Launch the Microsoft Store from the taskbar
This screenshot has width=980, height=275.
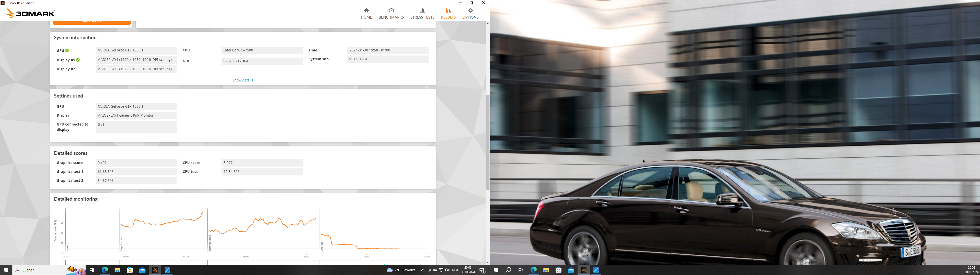point(130,270)
